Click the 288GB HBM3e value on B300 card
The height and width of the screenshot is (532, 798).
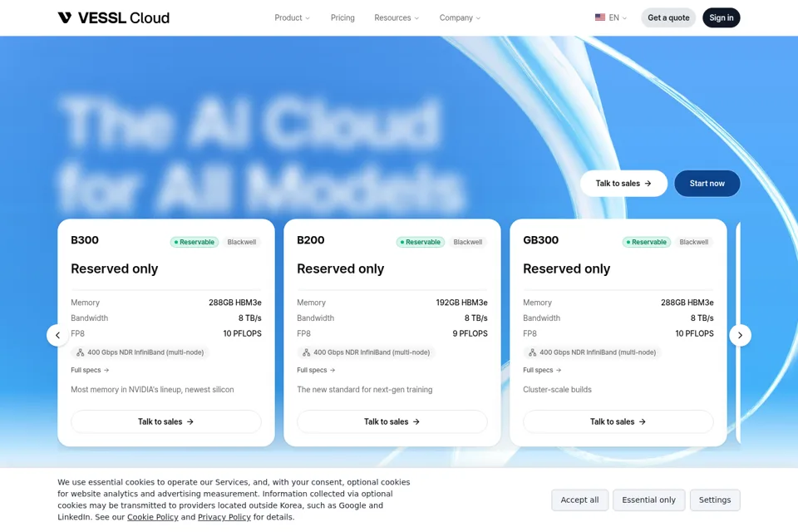click(x=235, y=303)
